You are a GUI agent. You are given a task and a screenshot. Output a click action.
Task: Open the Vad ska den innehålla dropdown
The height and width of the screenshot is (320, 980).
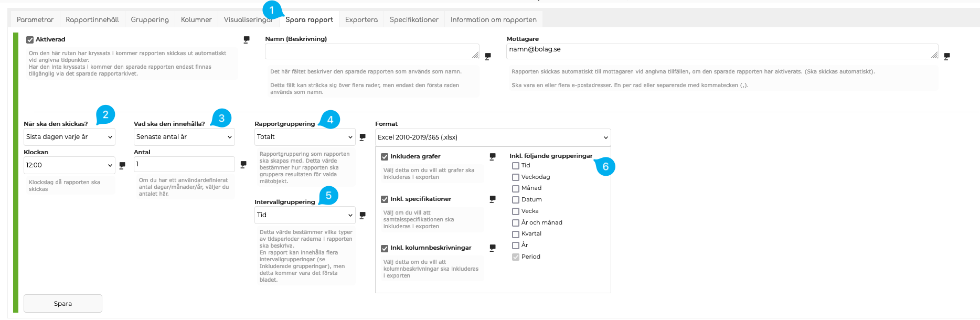tap(184, 137)
